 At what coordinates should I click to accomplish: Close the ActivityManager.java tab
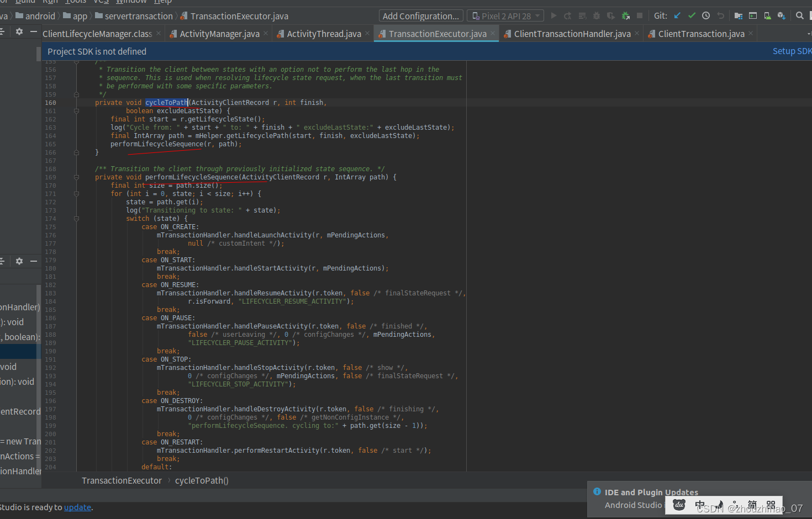[266, 34]
